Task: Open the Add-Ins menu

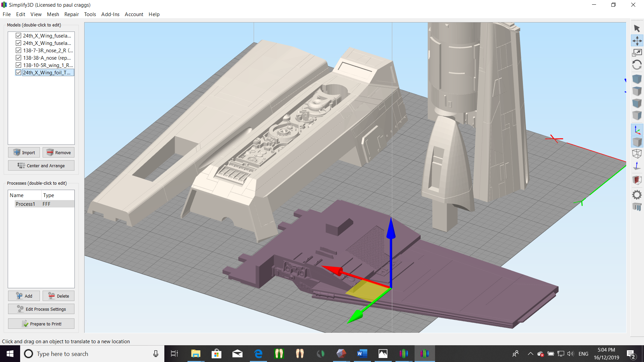Action: tap(110, 14)
